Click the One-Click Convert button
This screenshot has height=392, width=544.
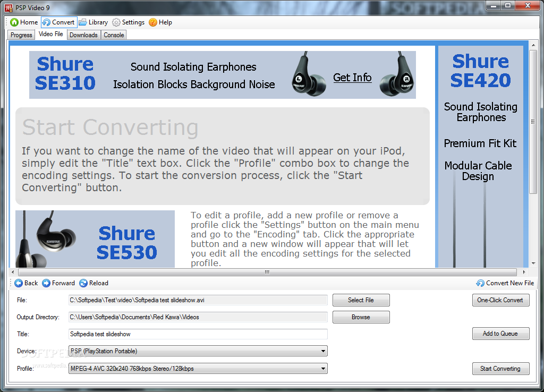pos(500,300)
